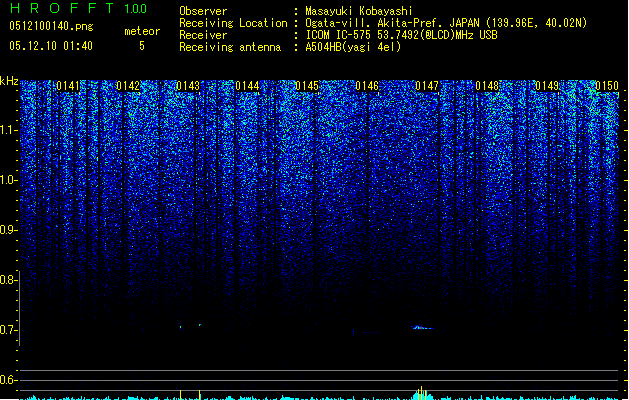Click the 0.9 kHz axis label
This screenshot has width=629, height=400.
9,230
